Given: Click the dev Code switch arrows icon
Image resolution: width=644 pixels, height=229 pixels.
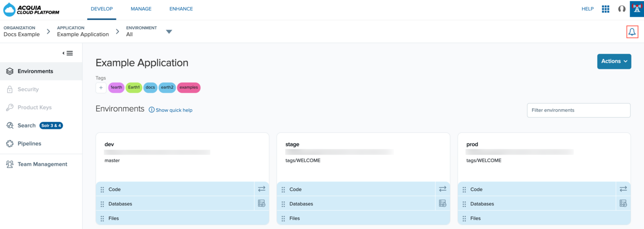Looking at the screenshot, I should 261,189.
